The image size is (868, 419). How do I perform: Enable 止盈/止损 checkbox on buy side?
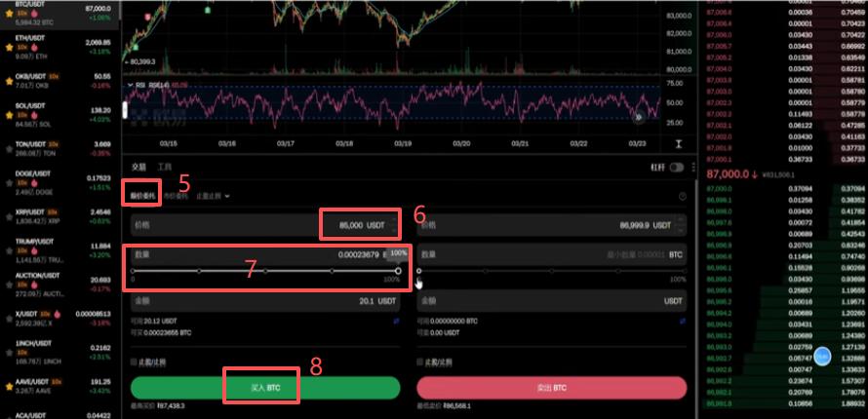click(x=134, y=362)
